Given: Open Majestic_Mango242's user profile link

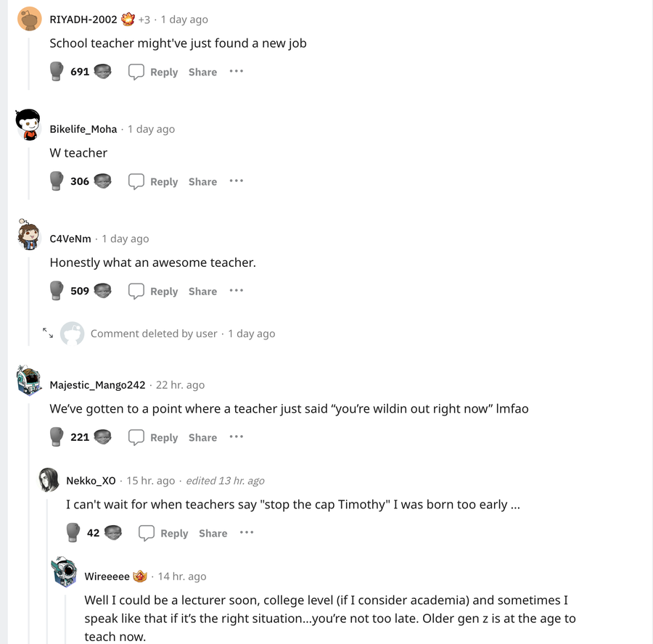Looking at the screenshot, I should 97,385.
